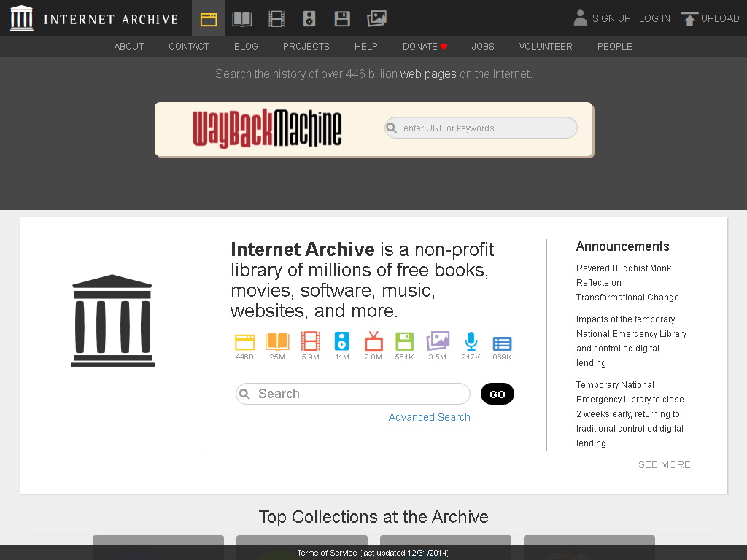Click the red film icon labeled 5.9M
This screenshot has height=560, width=747.
[x=310, y=341]
